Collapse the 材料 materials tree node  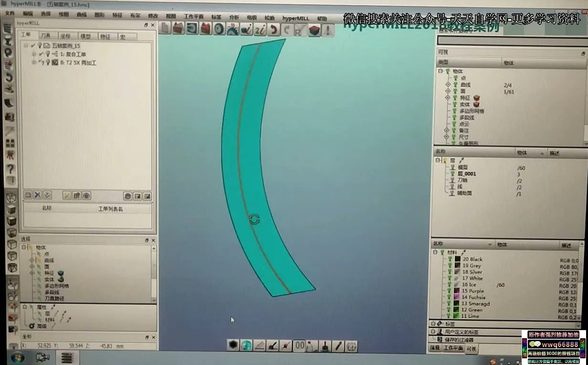[435, 252]
